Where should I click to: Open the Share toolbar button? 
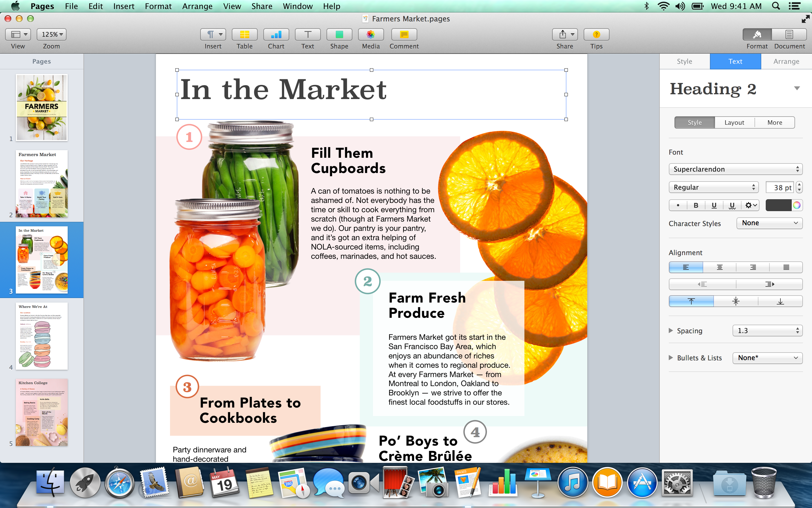pos(565,34)
